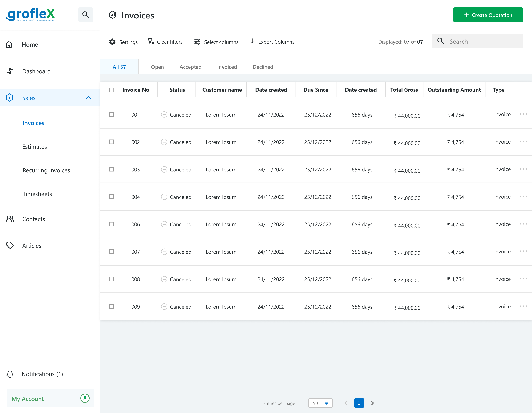
Task: Open the Dashboard icon
Action: tap(10, 71)
